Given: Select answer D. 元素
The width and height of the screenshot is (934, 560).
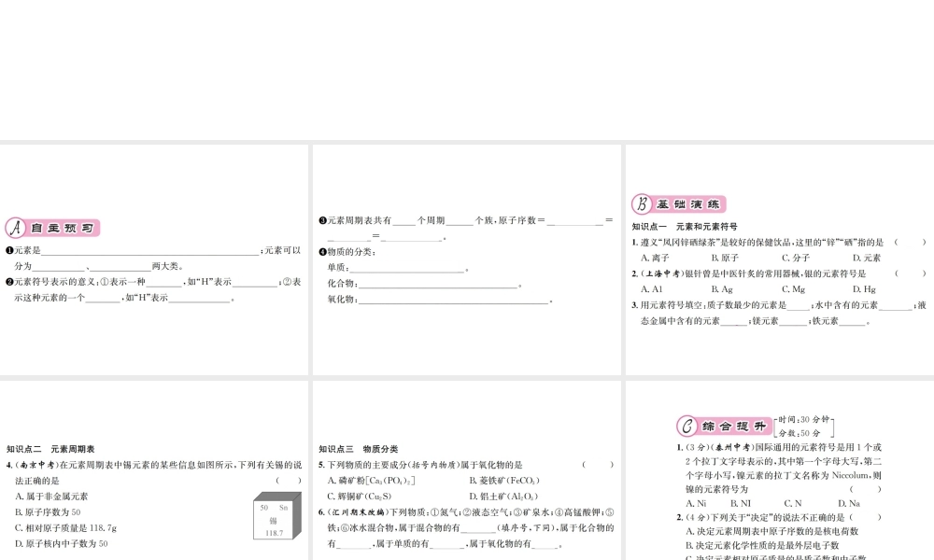Looking at the screenshot, I should (866, 258).
